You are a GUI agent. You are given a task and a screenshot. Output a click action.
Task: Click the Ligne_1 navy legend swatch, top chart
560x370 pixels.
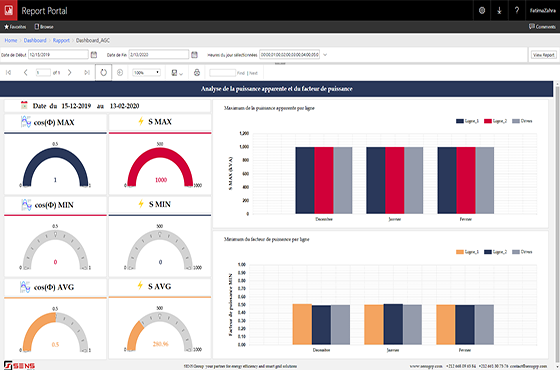460,121
